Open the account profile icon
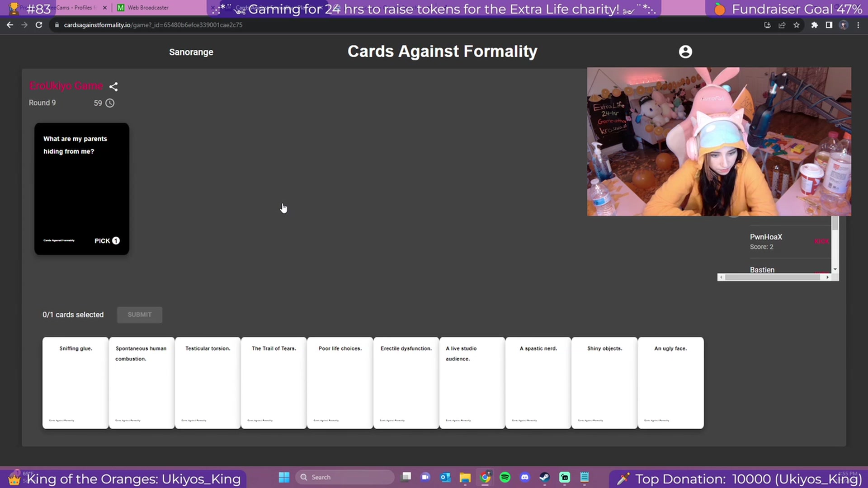The height and width of the screenshot is (488, 868). point(685,52)
